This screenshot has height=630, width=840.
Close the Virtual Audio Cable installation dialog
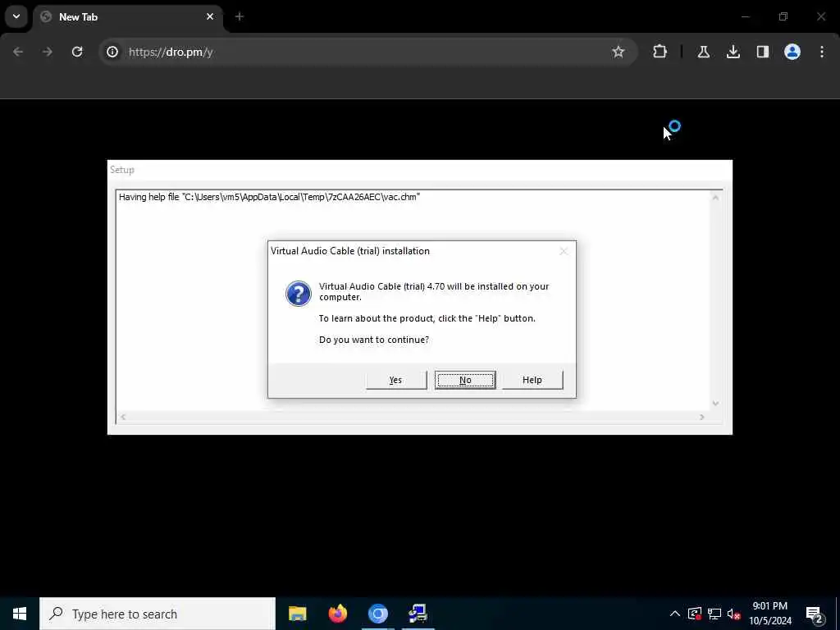click(563, 251)
